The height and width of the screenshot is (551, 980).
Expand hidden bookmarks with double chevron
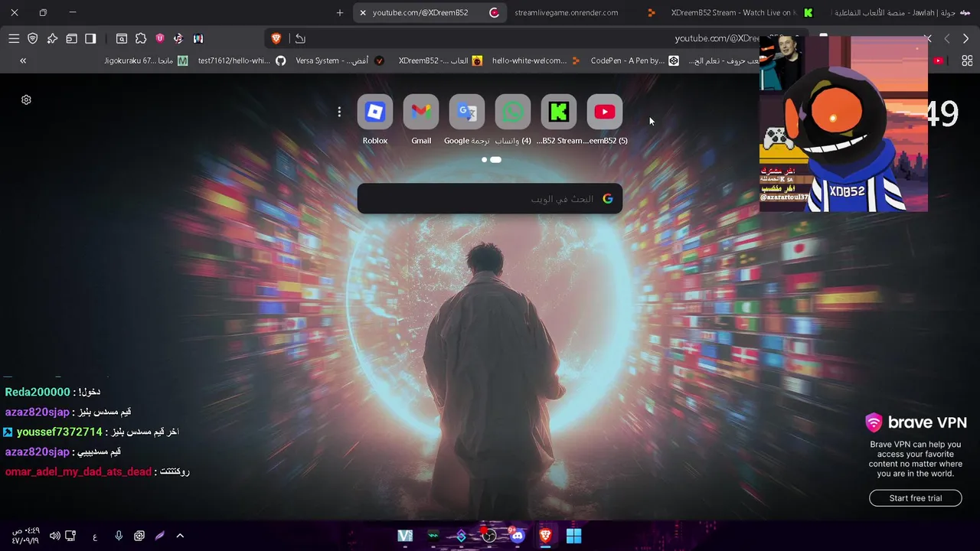coord(23,60)
